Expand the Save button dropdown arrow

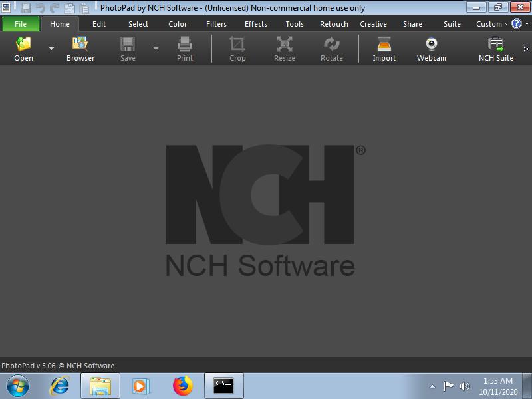pos(156,49)
